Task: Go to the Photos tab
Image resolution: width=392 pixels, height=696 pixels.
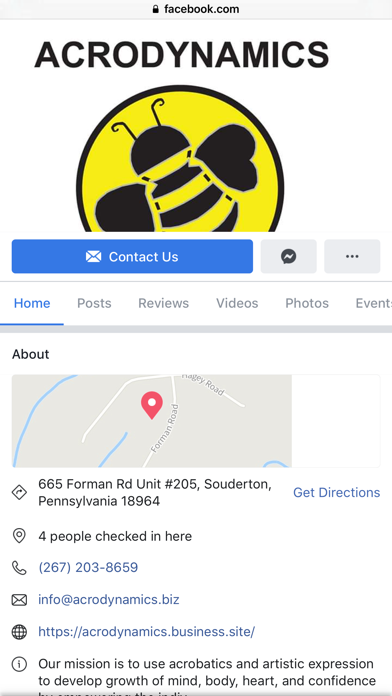Action: point(307,303)
